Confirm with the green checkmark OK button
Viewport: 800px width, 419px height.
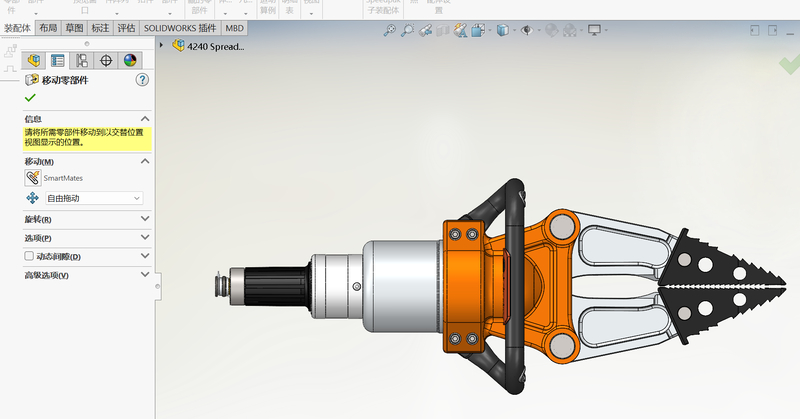coord(30,97)
